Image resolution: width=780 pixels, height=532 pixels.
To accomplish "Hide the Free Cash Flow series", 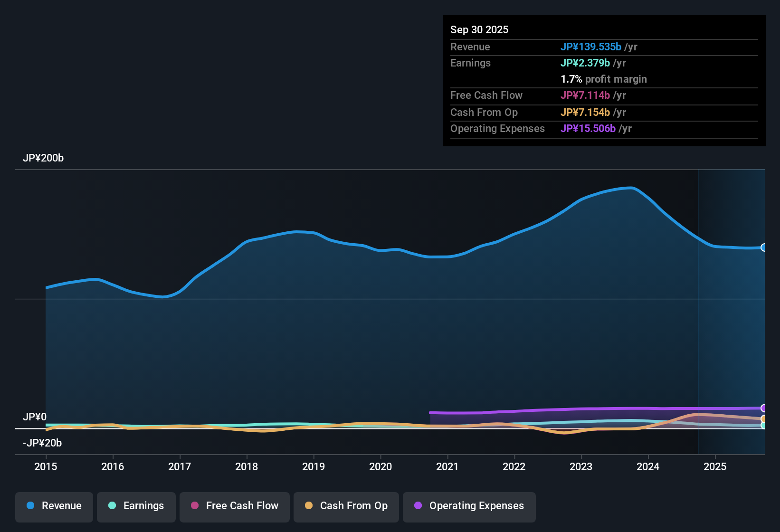I will tap(234, 506).
